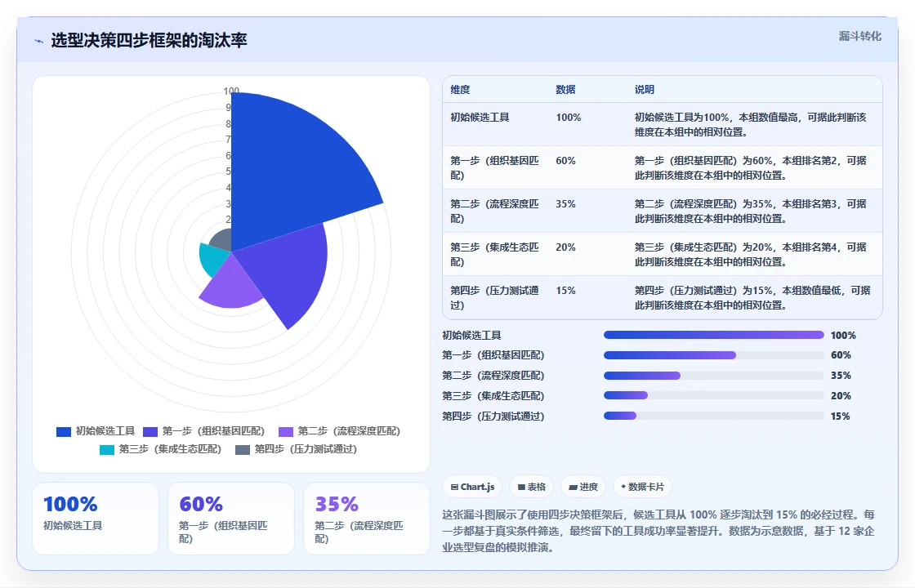The height and width of the screenshot is (588, 915).
Task: Click legend label 第四步（压力测试通过）
Action: (306, 449)
